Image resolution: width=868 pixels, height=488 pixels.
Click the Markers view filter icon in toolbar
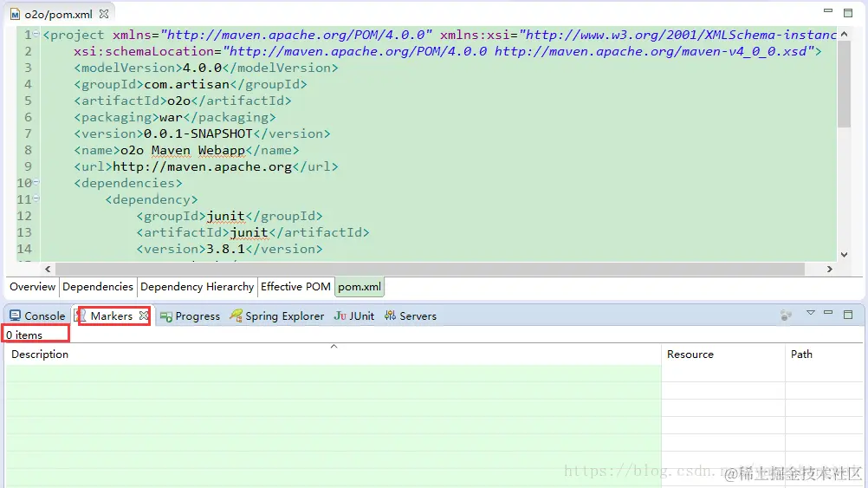(786, 316)
